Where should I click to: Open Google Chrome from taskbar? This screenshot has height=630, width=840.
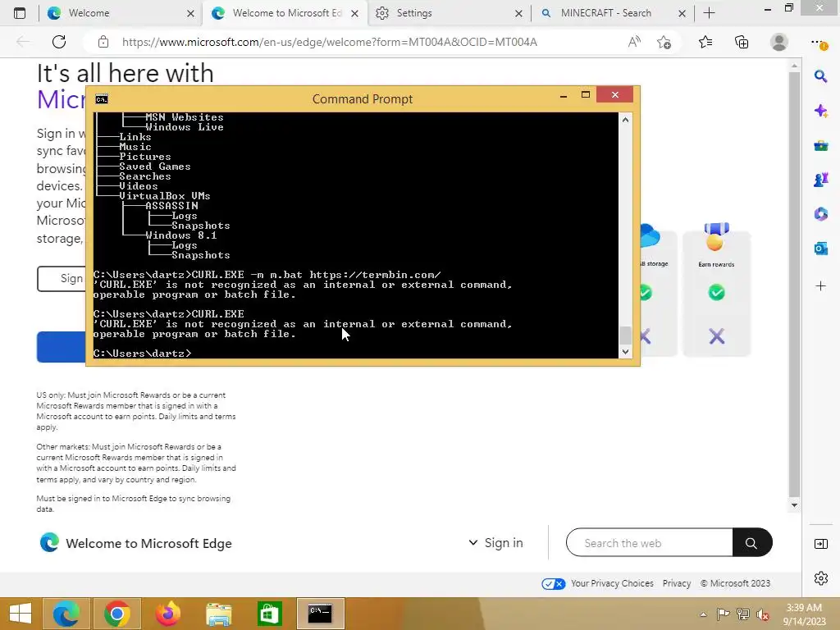click(116, 614)
